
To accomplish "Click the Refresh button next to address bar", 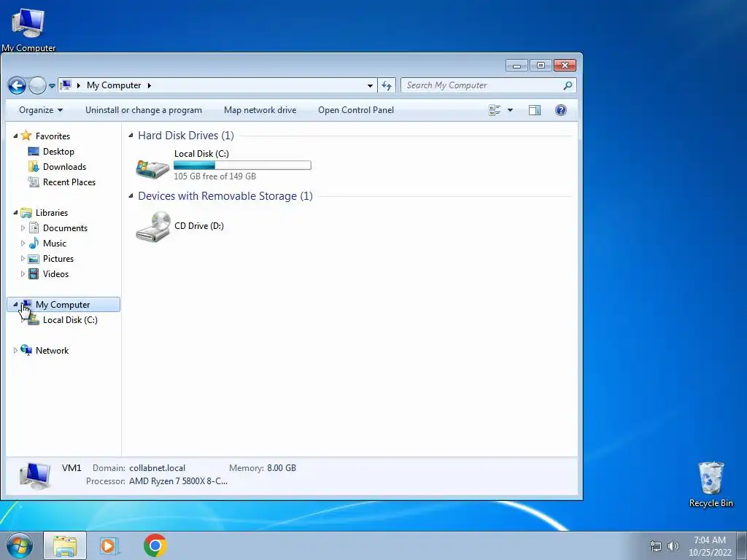I will click(x=387, y=86).
